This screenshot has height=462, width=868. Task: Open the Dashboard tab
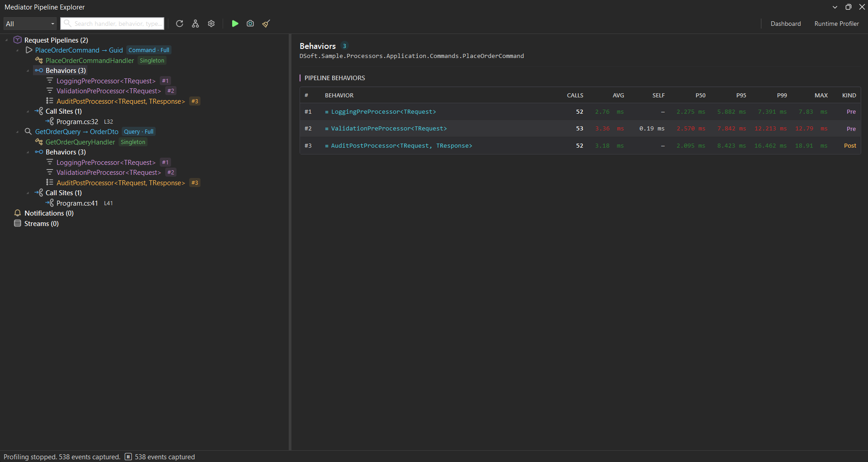tap(786, 24)
